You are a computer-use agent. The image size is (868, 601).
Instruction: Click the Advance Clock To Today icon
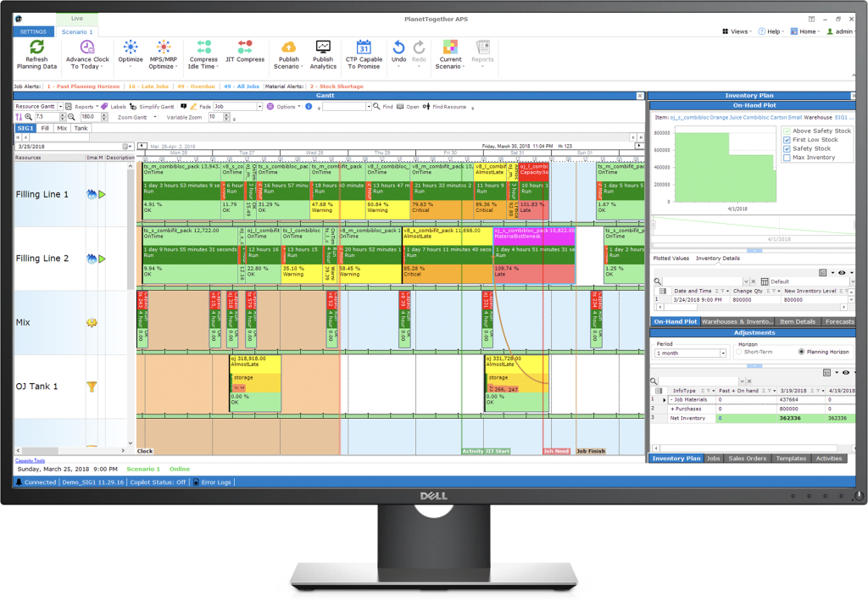pyautogui.click(x=87, y=47)
